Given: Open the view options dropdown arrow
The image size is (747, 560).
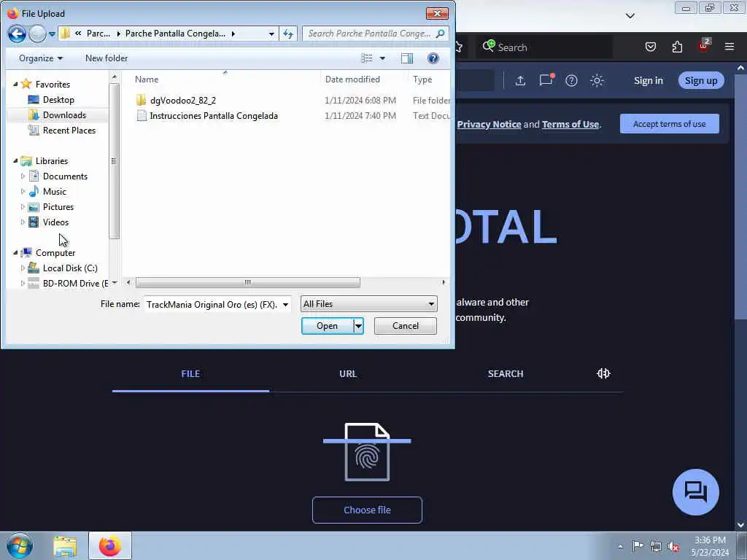Looking at the screenshot, I should click(382, 58).
